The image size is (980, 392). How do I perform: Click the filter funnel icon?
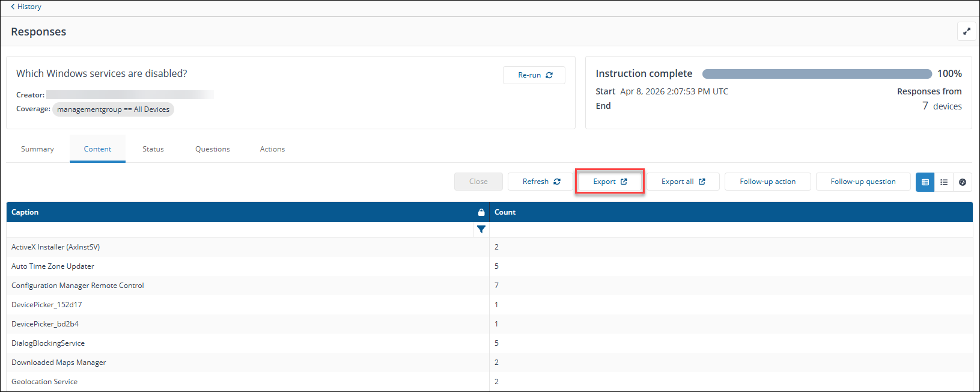coord(481,229)
